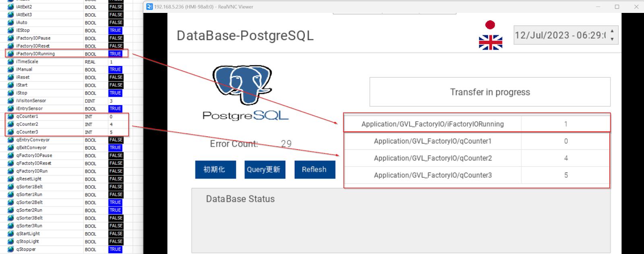
Task: Click the 初期化 button
Action: tap(215, 169)
